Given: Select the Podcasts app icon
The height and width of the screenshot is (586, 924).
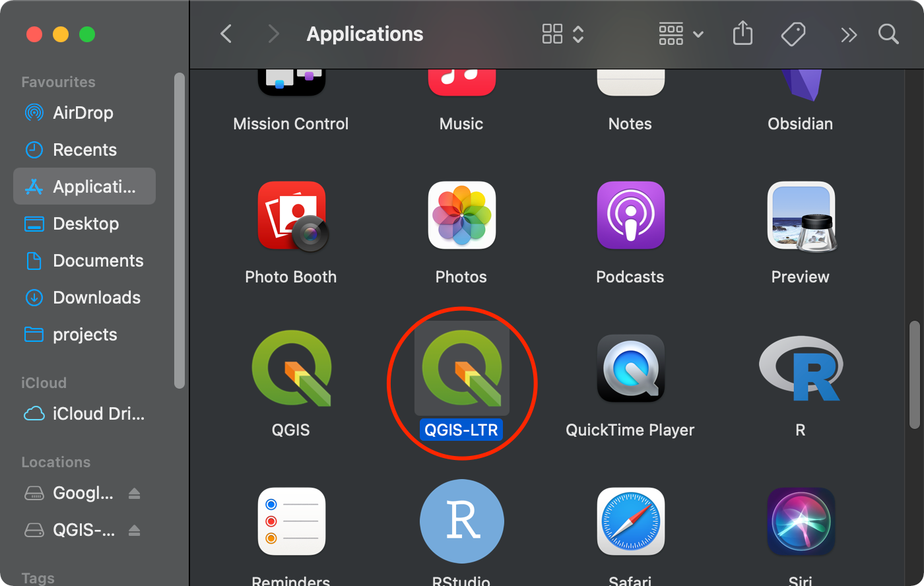Looking at the screenshot, I should click(630, 215).
